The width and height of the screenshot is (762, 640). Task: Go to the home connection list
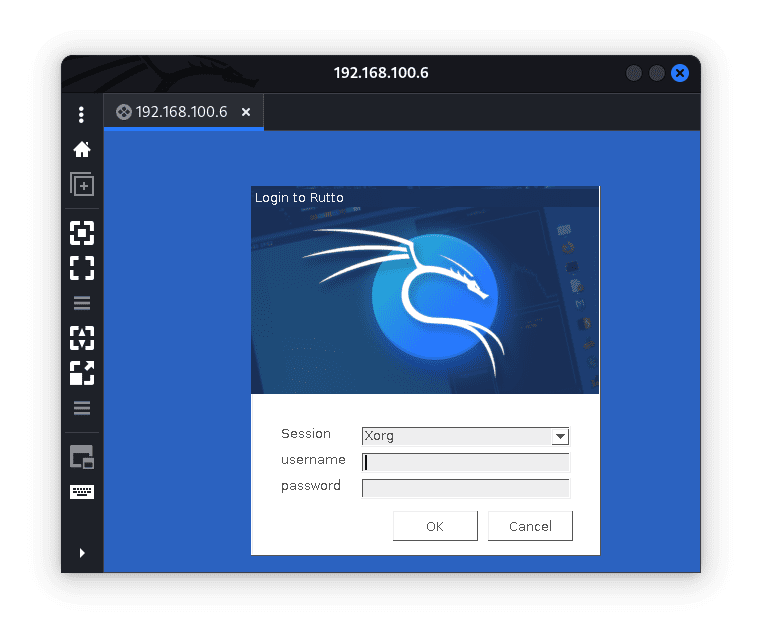[x=82, y=149]
